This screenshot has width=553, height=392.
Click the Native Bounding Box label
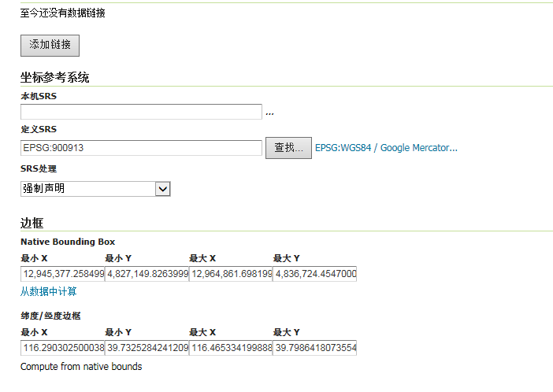tap(68, 242)
